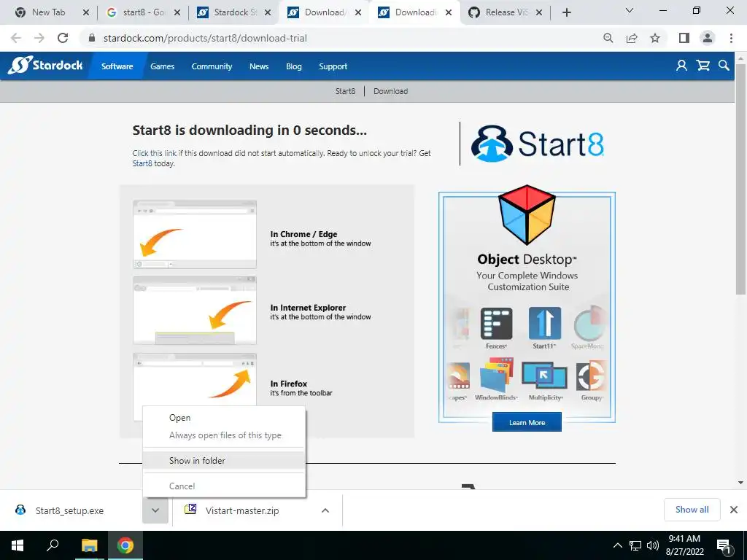The width and height of the screenshot is (747, 560).
Task: Select Show in folder menu item
Action: pos(224,461)
